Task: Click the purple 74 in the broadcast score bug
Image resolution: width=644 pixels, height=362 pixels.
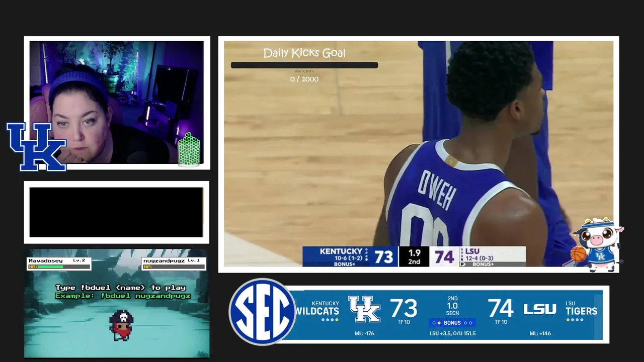Action: point(444,257)
